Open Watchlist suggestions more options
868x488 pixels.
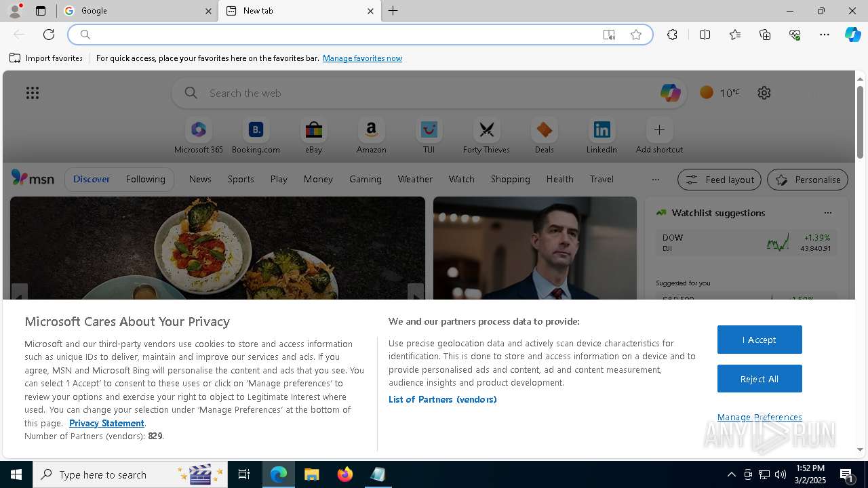click(x=827, y=213)
